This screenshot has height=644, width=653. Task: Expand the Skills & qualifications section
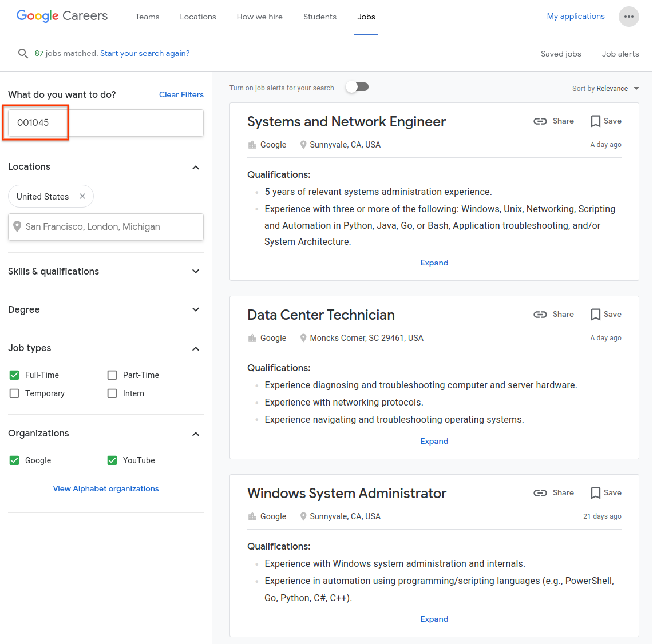coord(196,271)
